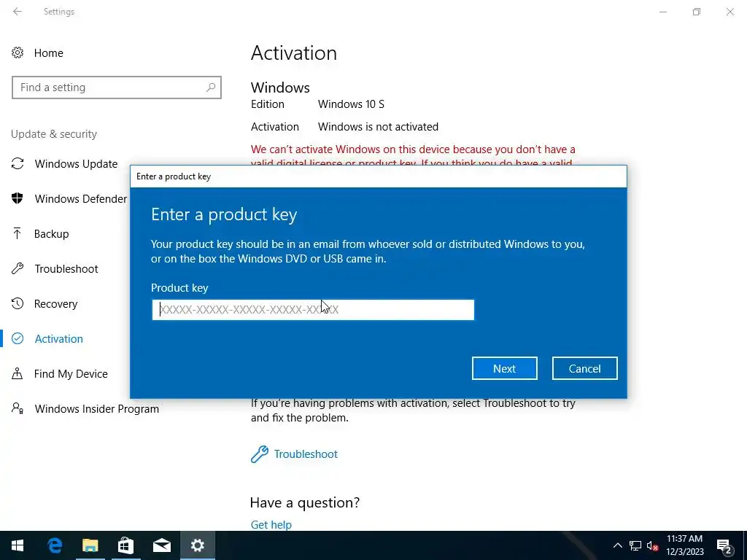Open the Action Center notifications icon
Screen dimensions: 747x560
coord(724,546)
